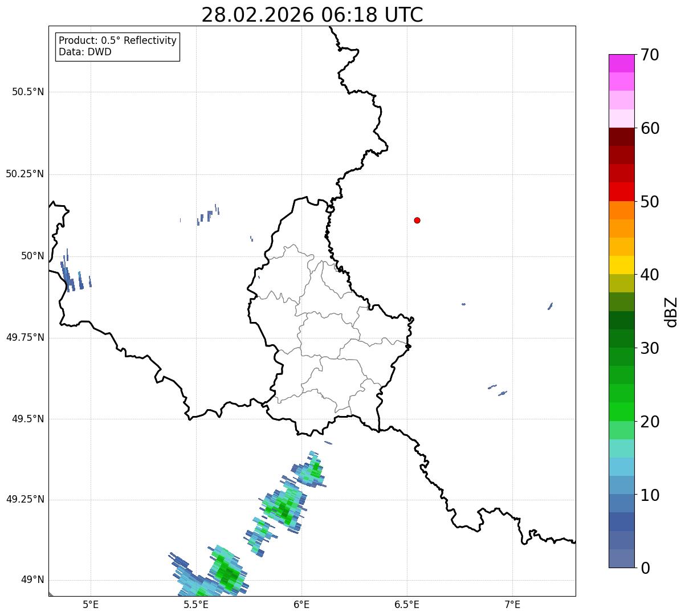Click the green radar echo core near 49°N 5.6°E
This screenshot has width=685, height=616.
[227, 572]
